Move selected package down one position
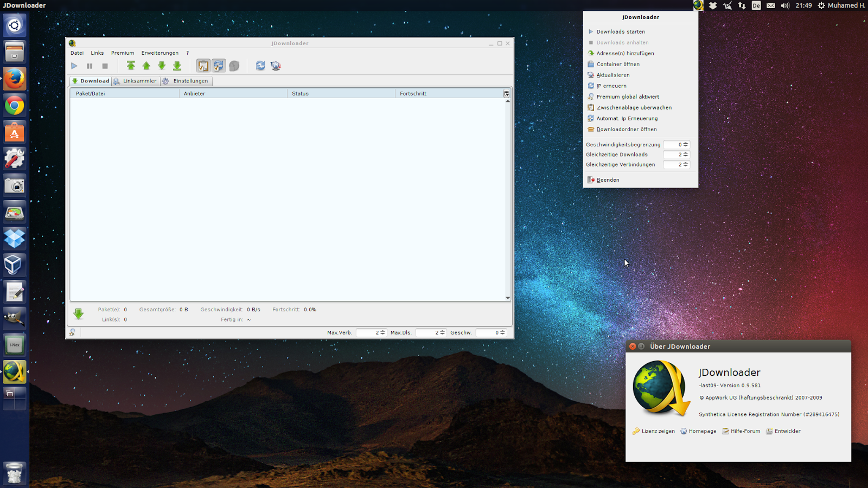This screenshot has height=488, width=868. tap(162, 66)
